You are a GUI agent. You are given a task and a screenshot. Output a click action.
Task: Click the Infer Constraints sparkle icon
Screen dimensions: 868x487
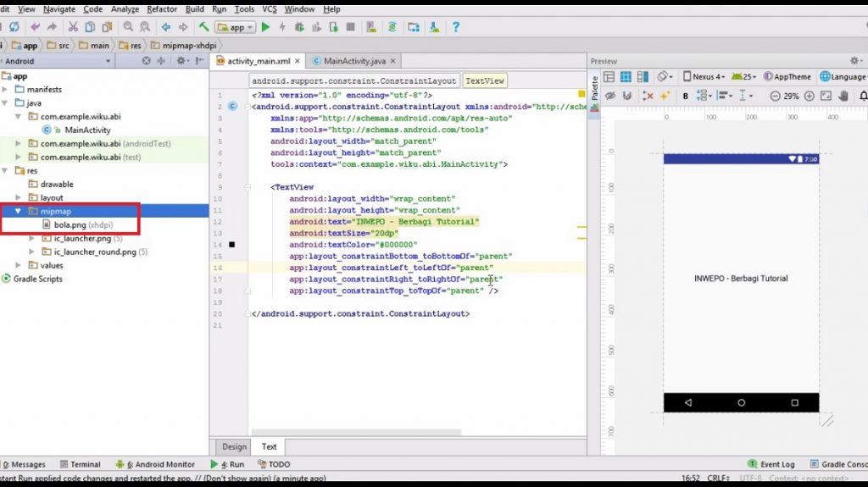pyautogui.click(x=665, y=96)
